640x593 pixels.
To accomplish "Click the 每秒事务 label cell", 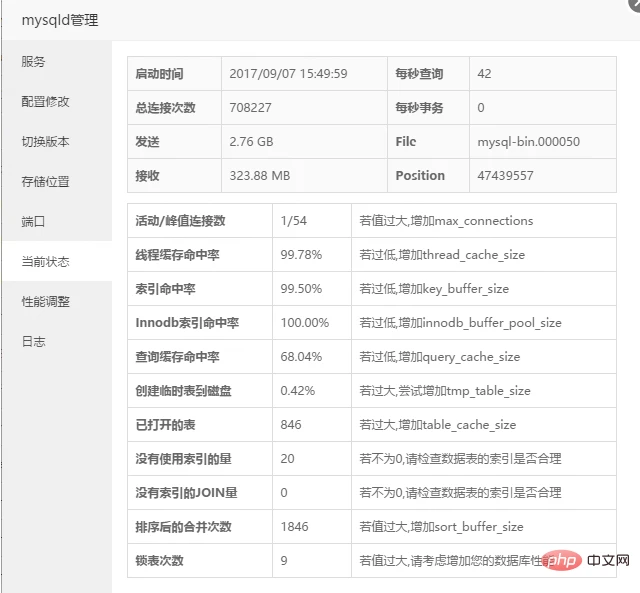I will (428, 108).
